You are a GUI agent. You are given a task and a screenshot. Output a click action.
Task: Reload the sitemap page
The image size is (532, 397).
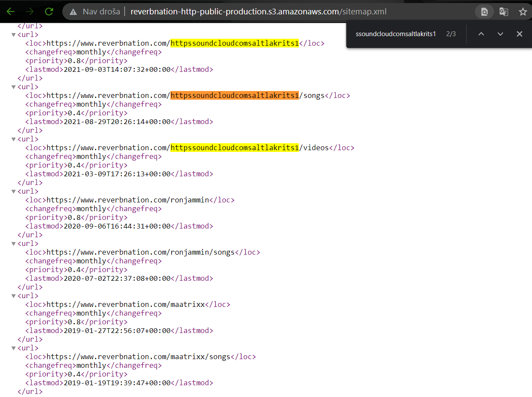point(49,12)
